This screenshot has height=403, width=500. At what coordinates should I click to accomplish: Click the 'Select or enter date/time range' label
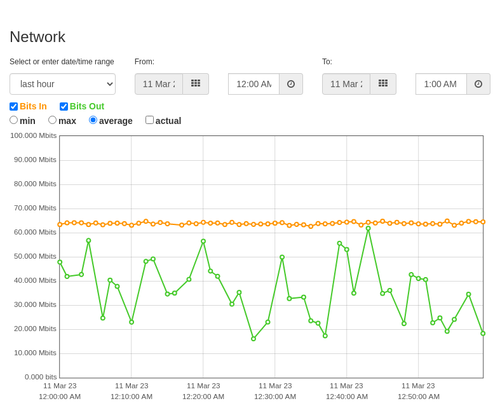pos(62,62)
